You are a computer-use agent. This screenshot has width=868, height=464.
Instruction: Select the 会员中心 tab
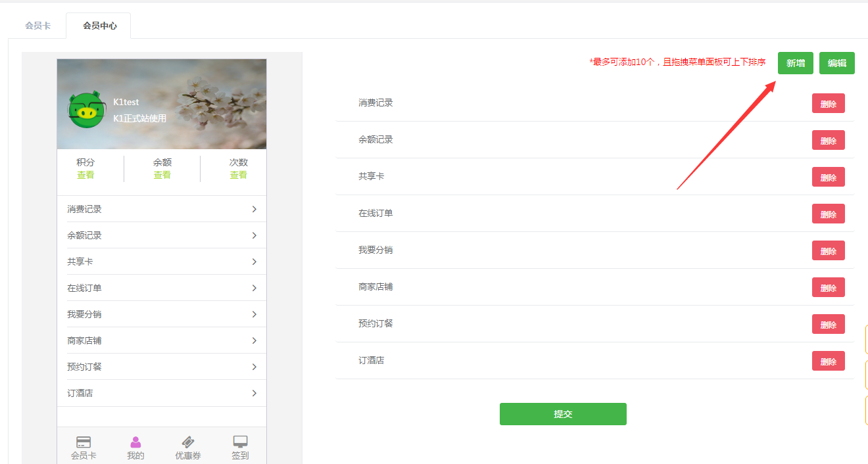tap(100, 26)
